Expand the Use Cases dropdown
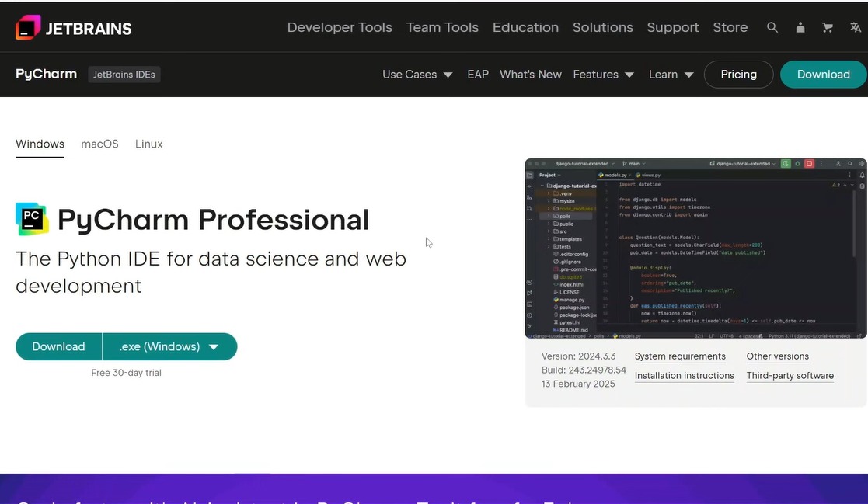Screen dimensions: 868x504 click(x=417, y=75)
